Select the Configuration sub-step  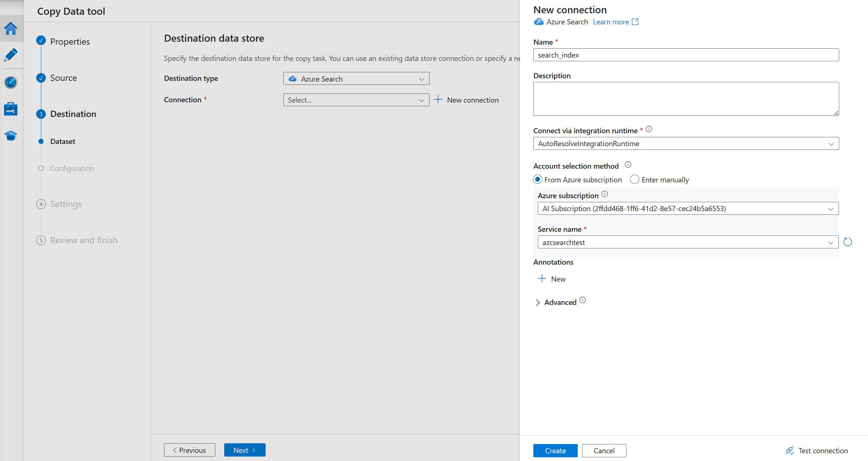[72, 168]
